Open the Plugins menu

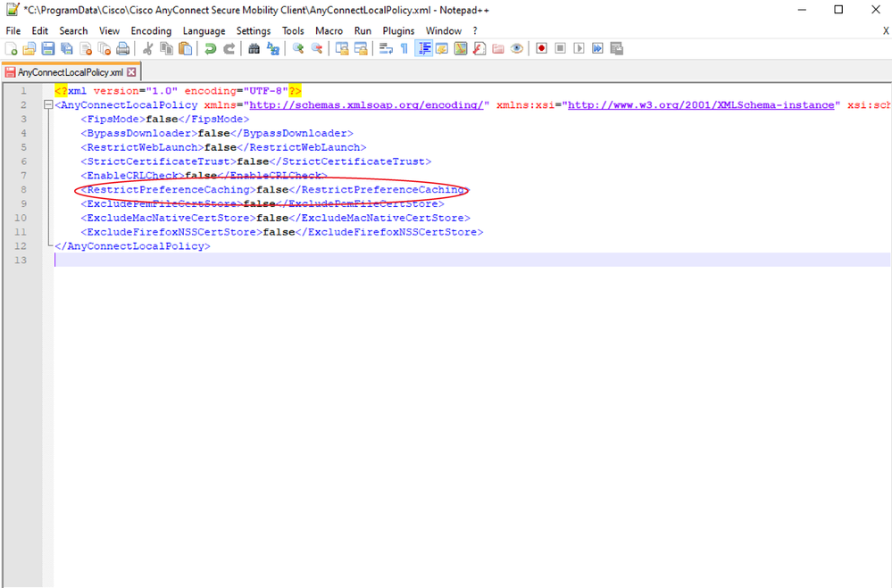(398, 30)
